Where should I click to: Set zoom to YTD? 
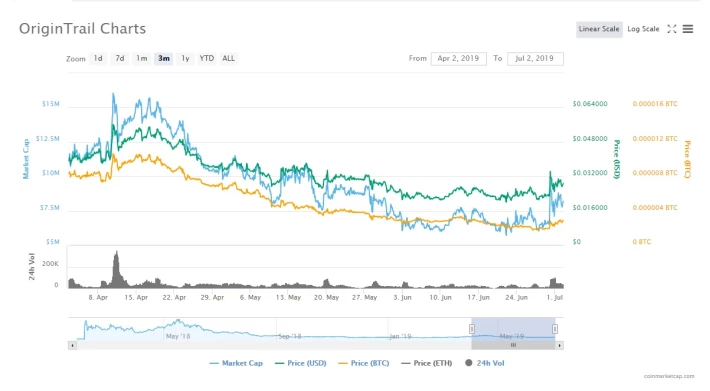click(206, 58)
